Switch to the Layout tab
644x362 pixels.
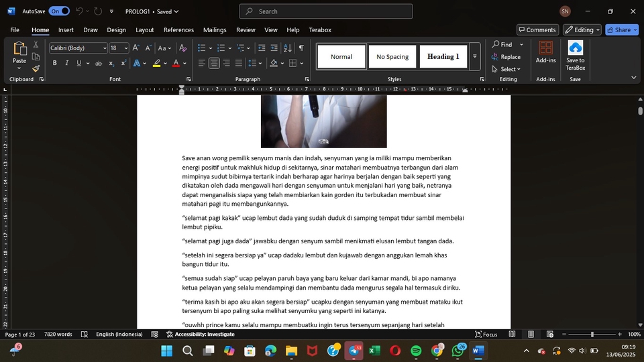click(x=145, y=30)
